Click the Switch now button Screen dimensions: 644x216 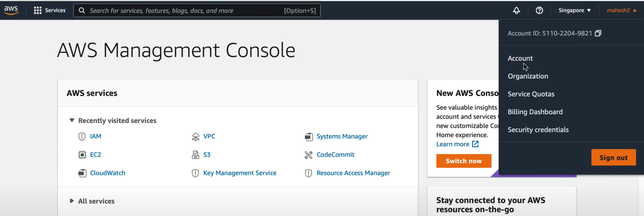coord(464,161)
